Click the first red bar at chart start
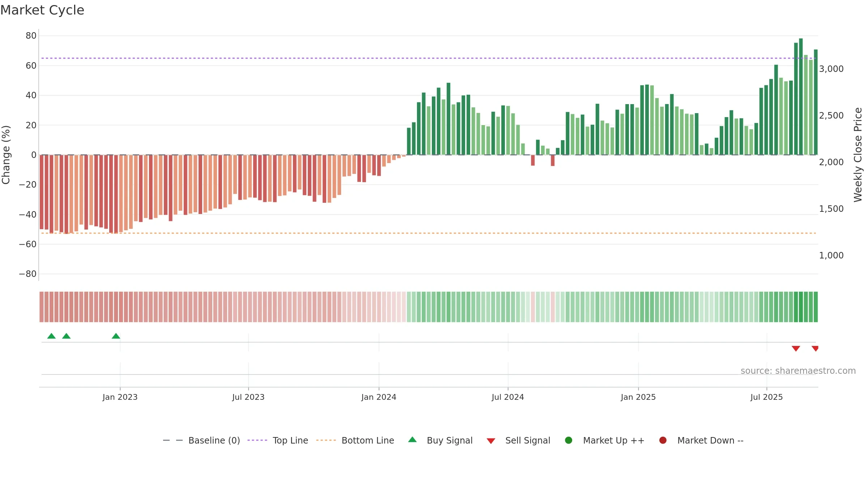The image size is (868, 488). [42, 192]
